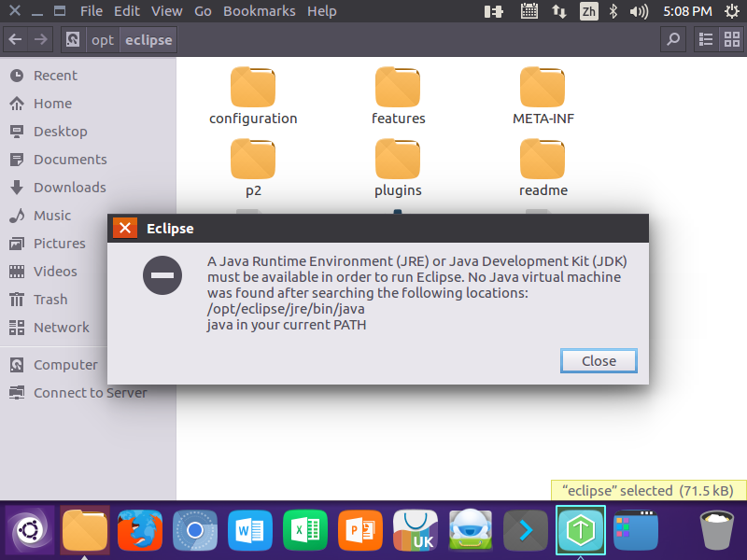Go forward in file manager
The height and width of the screenshot is (560, 747).
pos(40,39)
